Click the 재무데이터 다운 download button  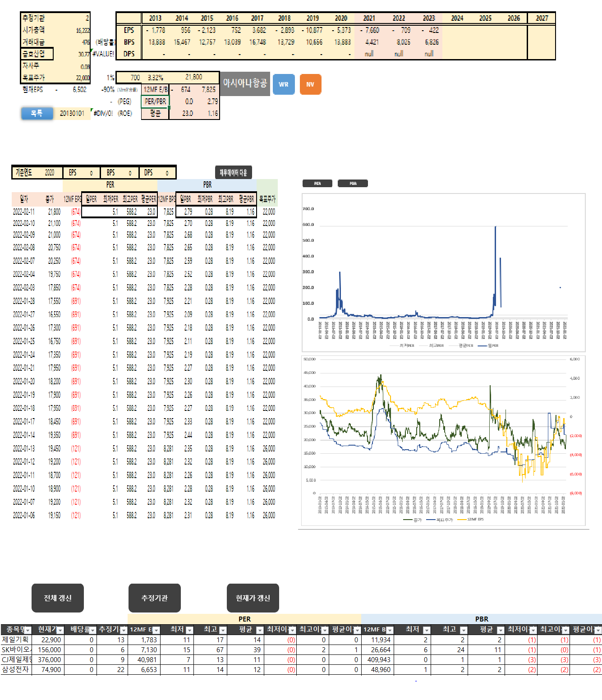234,172
